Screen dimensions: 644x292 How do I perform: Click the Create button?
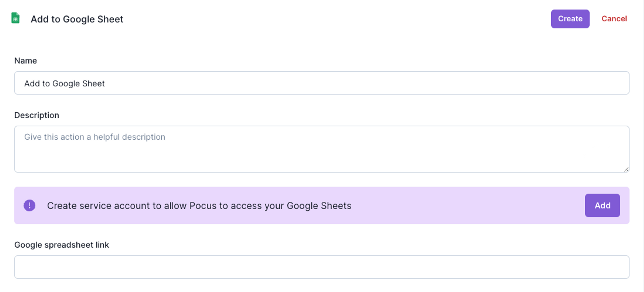pyautogui.click(x=570, y=19)
